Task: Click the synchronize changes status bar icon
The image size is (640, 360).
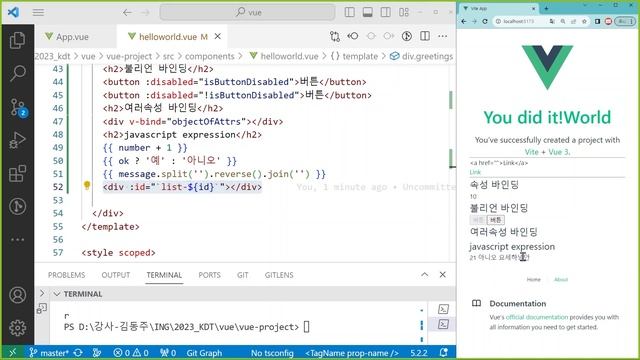Action: pos(78,353)
